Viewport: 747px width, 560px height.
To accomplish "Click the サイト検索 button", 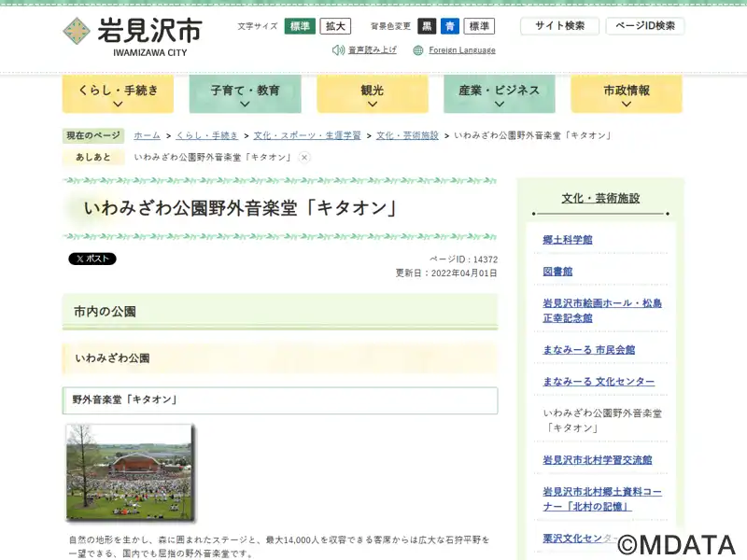I will [x=559, y=26].
